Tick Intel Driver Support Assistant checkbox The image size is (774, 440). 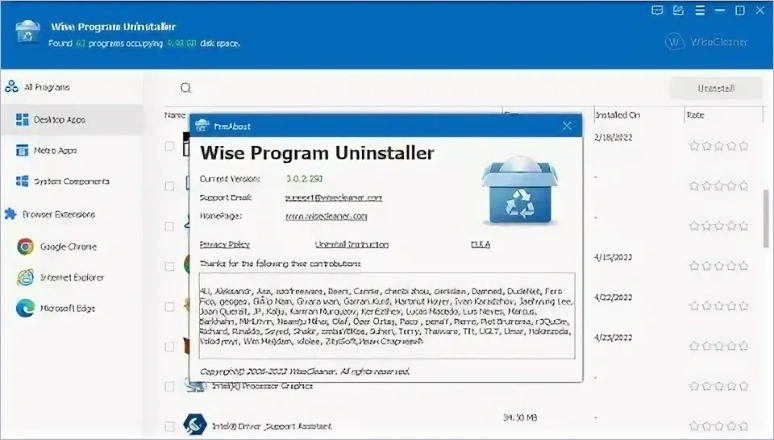click(169, 426)
